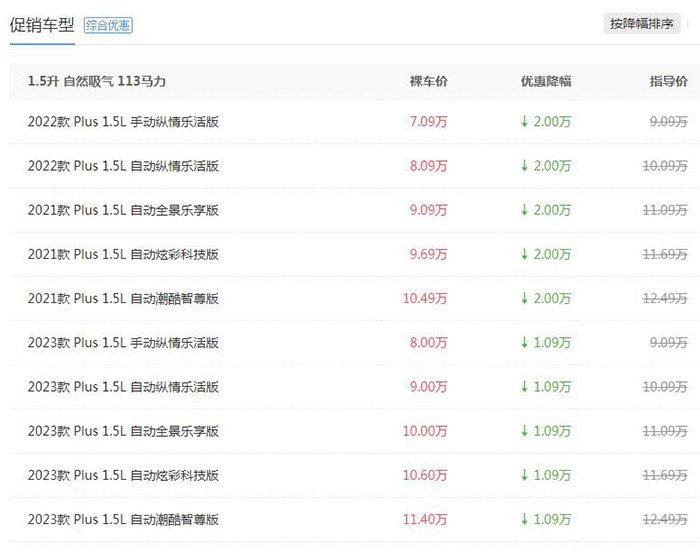Click the 9.69万 price

(429, 254)
